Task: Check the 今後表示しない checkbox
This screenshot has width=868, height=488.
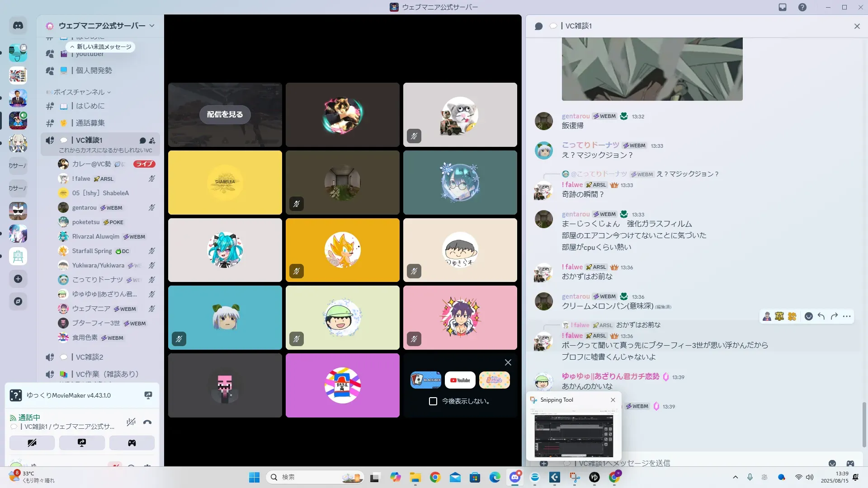Action: coord(433,401)
